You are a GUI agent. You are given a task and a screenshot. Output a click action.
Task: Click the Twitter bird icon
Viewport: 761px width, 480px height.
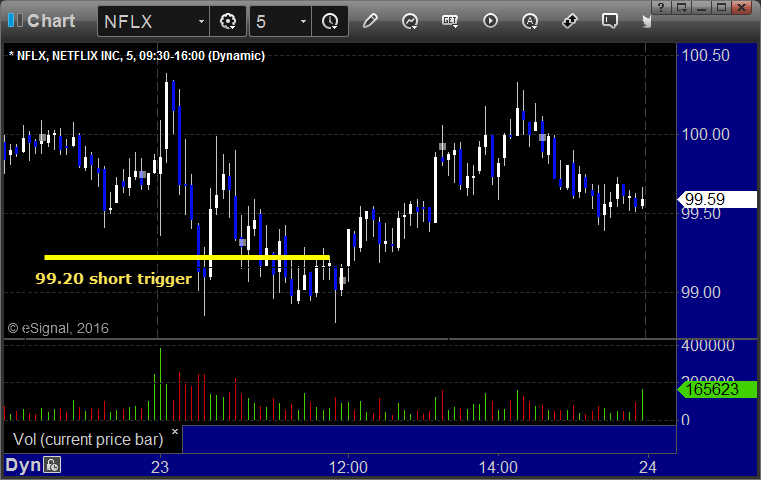pos(646,21)
